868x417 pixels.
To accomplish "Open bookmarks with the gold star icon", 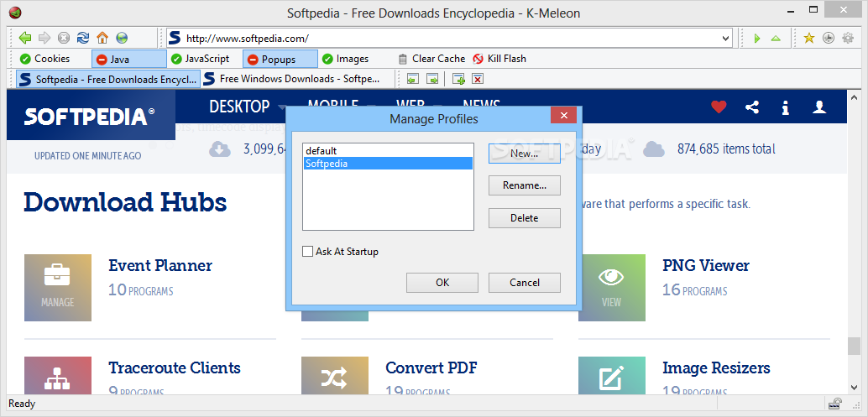I will [x=809, y=38].
